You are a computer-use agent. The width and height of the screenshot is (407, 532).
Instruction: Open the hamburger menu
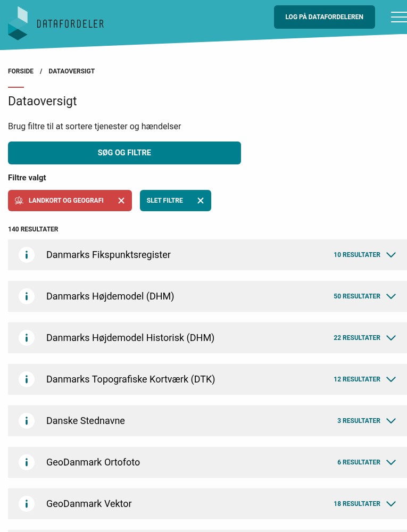click(x=398, y=17)
